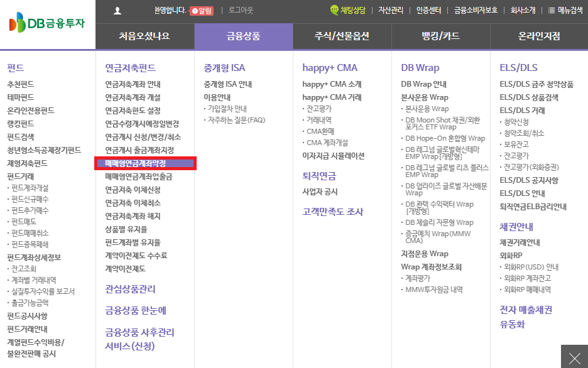
Task: Open 중개형 ISA 안내
Action: (x=227, y=84)
